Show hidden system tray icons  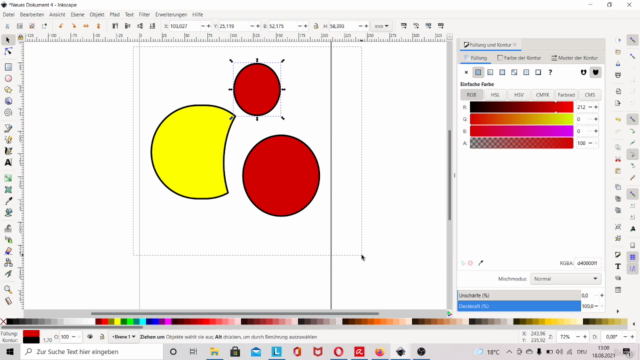coord(509,352)
